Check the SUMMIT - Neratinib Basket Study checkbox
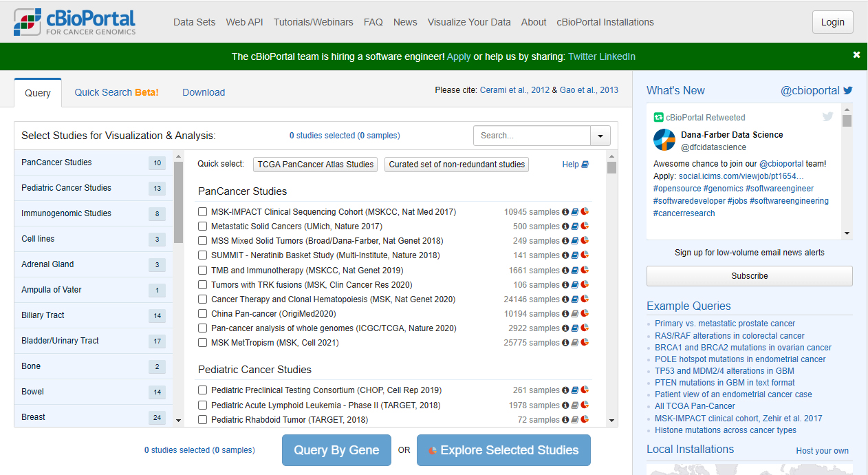The height and width of the screenshot is (475, 868). click(203, 255)
